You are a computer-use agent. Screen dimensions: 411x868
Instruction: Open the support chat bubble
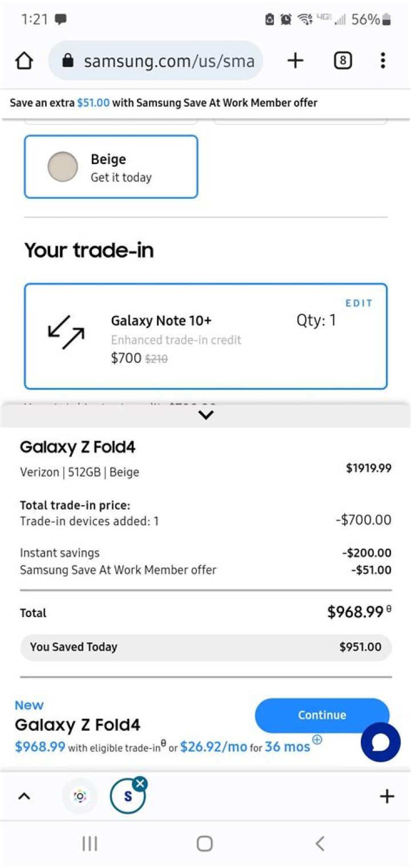pos(380,741)
